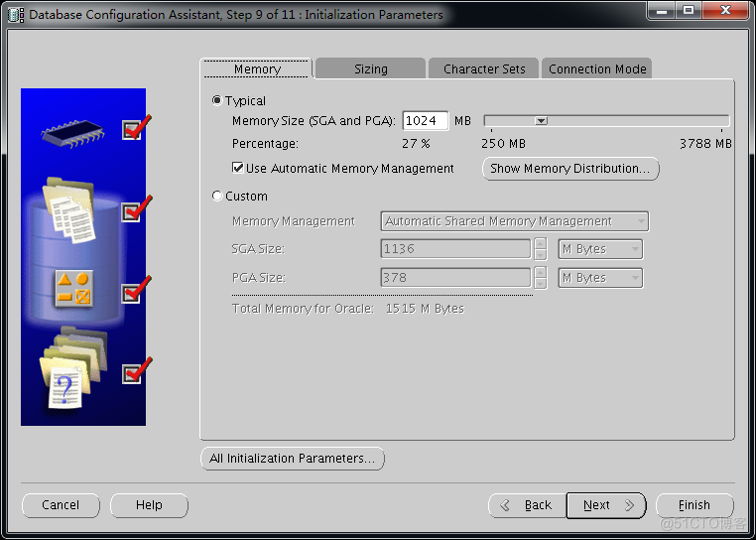The image size is (756, 540).
Task: Open the PGA Size units dropdown
Action: pos(600,278)
